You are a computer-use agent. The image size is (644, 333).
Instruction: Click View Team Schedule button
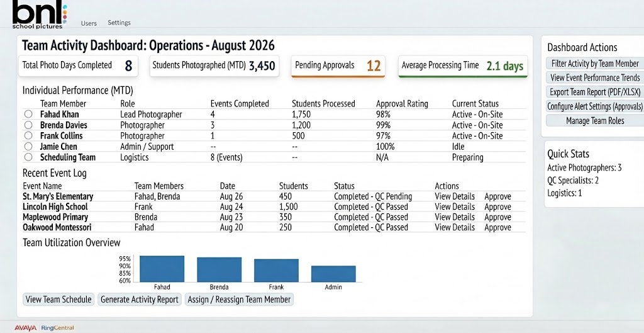click(x=58, y=299)
